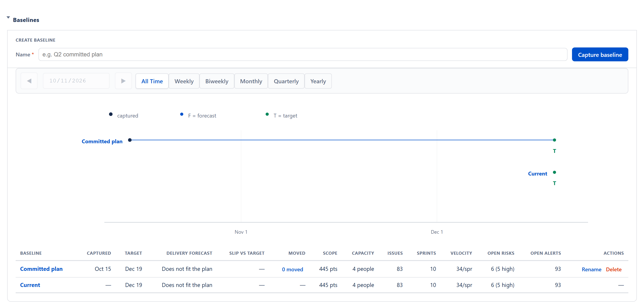644x308 pixels.
Task: Click the F = forecast legend dot
Action: [x=182, y=114]
